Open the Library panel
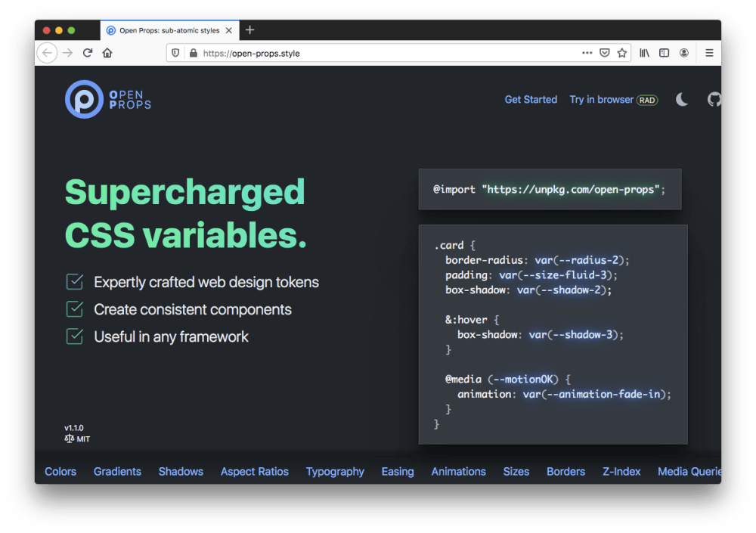The height and width of the screenshot is (533, 756). pos(645,53)
